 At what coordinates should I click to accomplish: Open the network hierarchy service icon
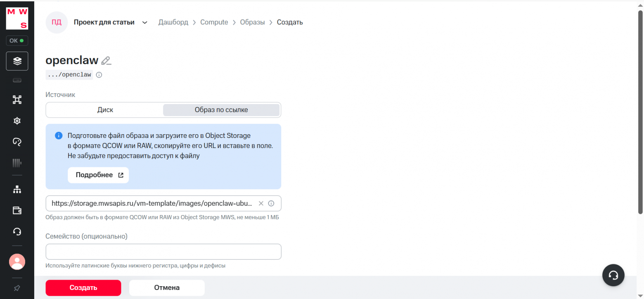click(x=17, y=189)
